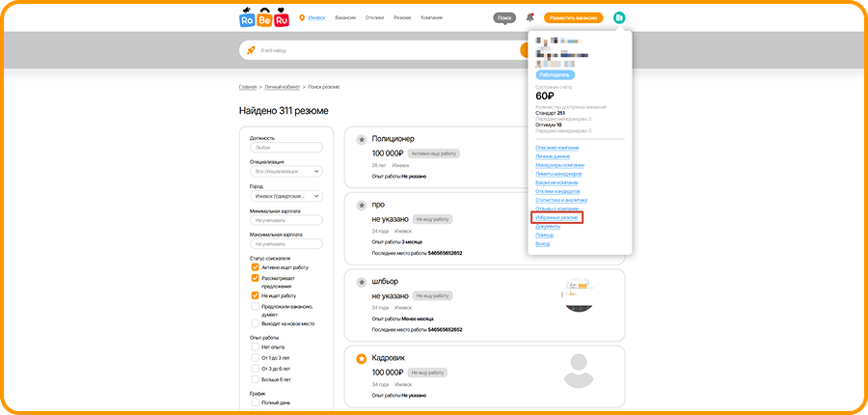Viewport: 868px width, 415px height.
Task: Unstar the Кадровик resume
Action: [361, 358]
